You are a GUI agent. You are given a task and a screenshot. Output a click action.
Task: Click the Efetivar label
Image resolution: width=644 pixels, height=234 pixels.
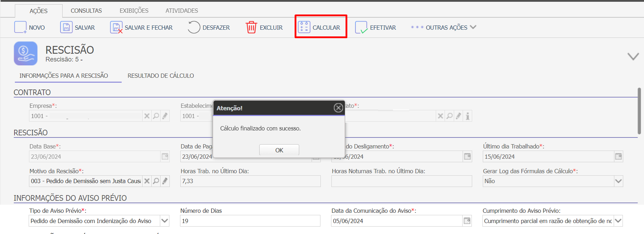pos(383,28)
